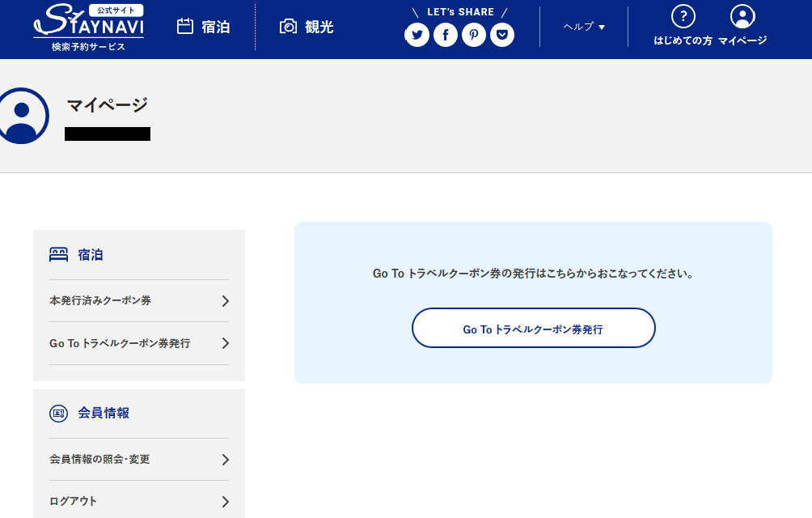Expand the ヘルプ dropdown

pos(584,27)
